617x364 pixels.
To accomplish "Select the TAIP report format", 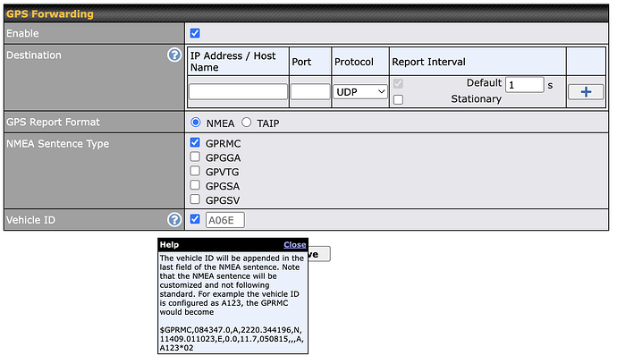I will (x=247, y=123).
